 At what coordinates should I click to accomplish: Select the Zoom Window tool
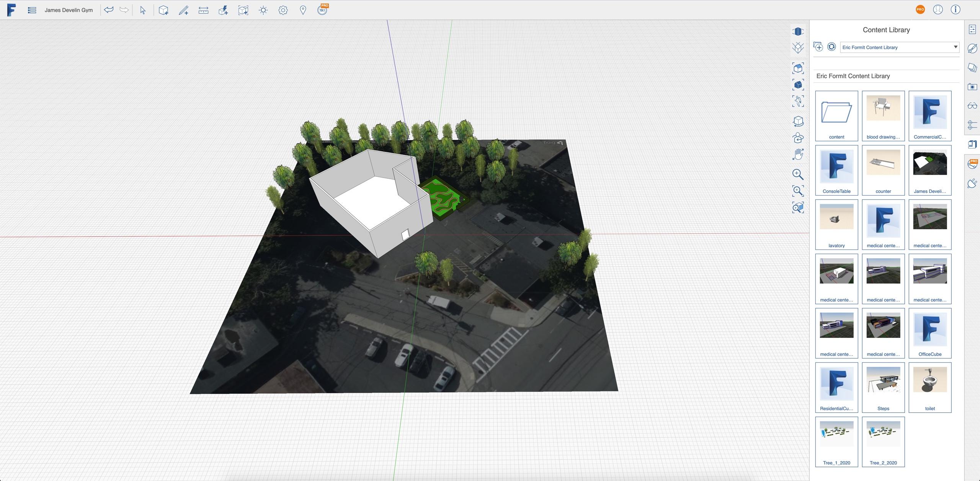[x=798, y=191]
